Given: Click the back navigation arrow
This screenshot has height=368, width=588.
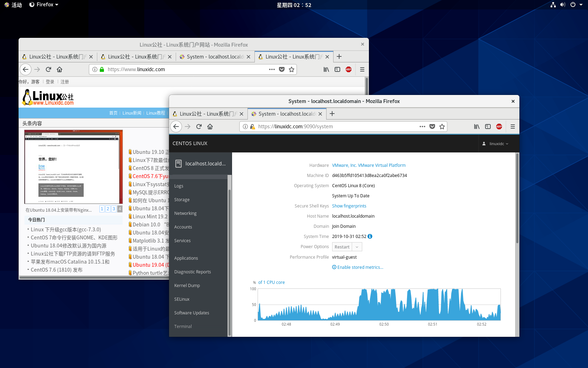Looking at the screenshot, I should click(x=176, y=127).
